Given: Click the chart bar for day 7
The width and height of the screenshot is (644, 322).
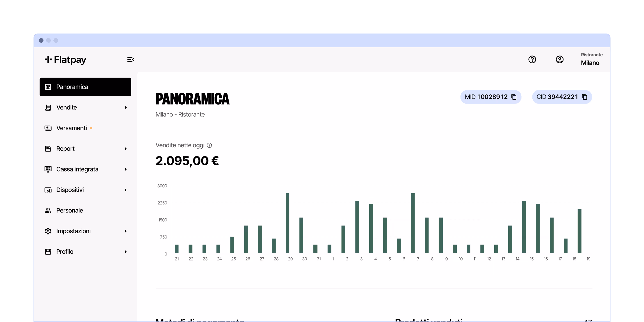Looking at the screenshot, I should pos(413,223).
